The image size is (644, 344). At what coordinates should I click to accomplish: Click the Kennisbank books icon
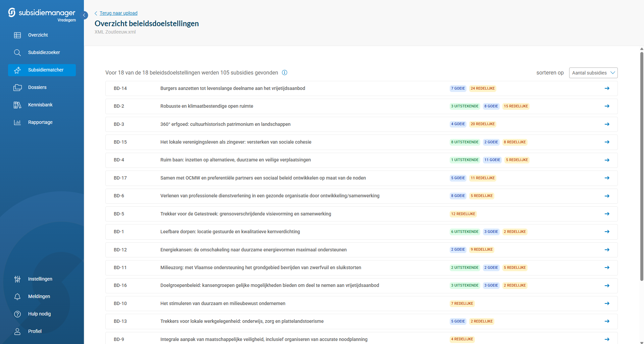17,105
